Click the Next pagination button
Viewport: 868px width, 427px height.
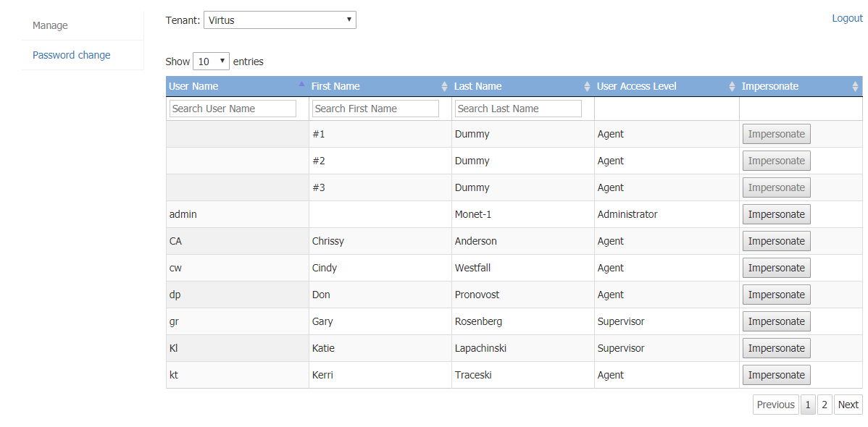tap(848, 405)
